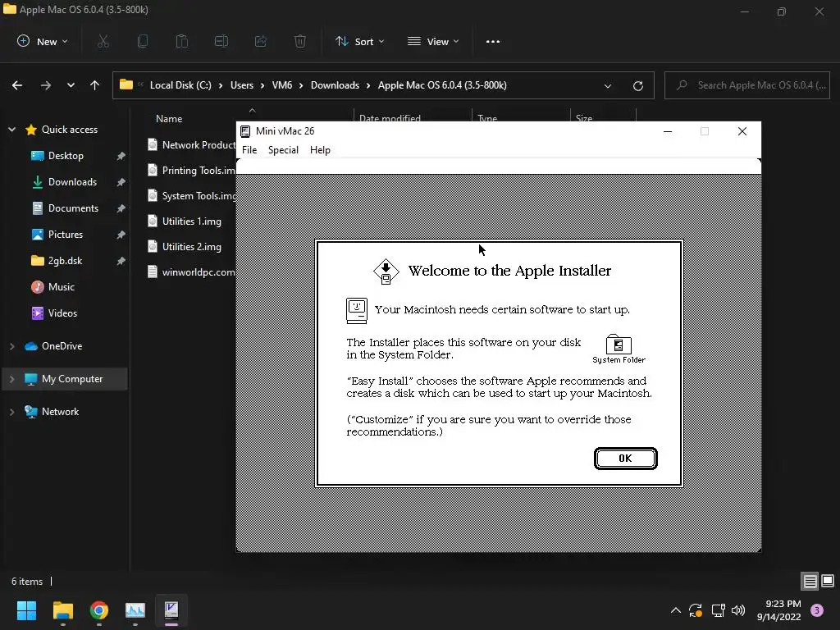Expand the My Computer tree node

pyautogui.click(x=11, y=379)
